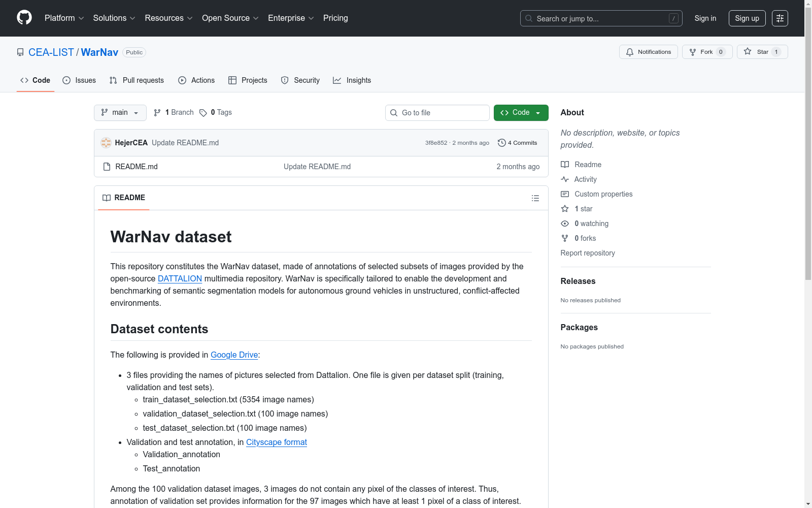Expand the Resources menu
The width and height of the screenshot is (812, 508).
(168, 18)
